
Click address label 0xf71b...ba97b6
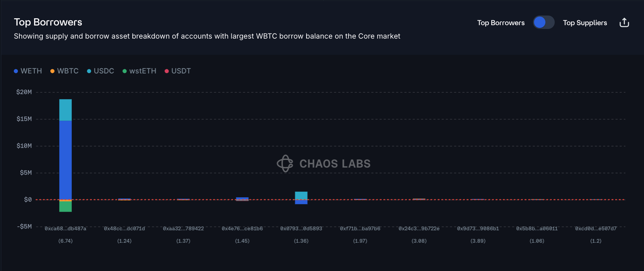pyautogui.click(x=360, y=229)
